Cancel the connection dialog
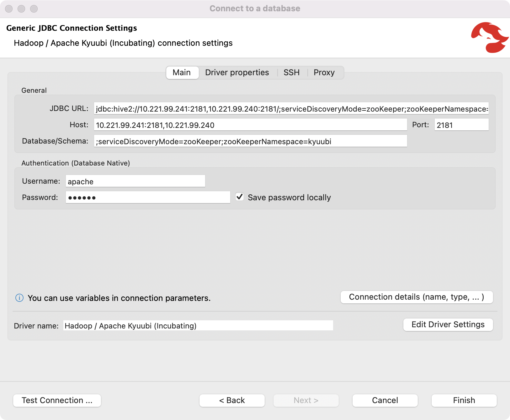 [x=385, y=401]
